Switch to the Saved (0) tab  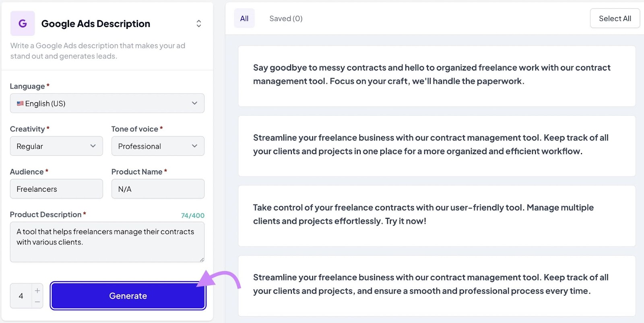coord(285,18)
